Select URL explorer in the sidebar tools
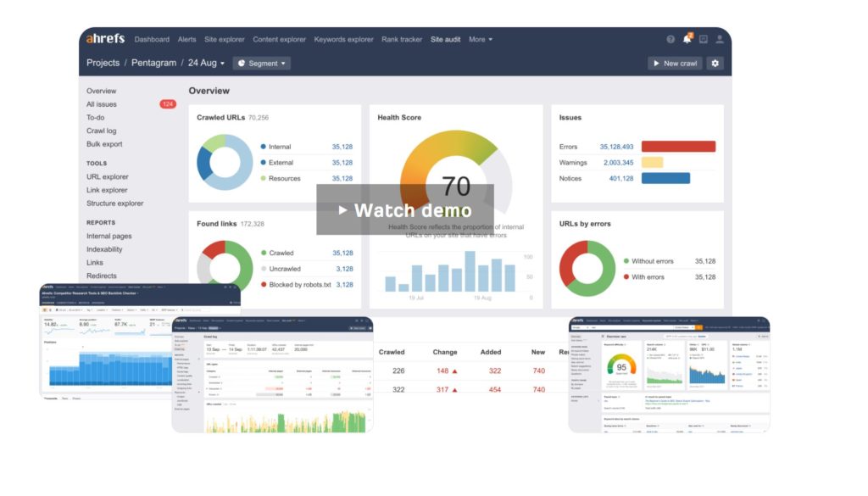868x496 pixels. pyautogui.click(x=108, y=176)
